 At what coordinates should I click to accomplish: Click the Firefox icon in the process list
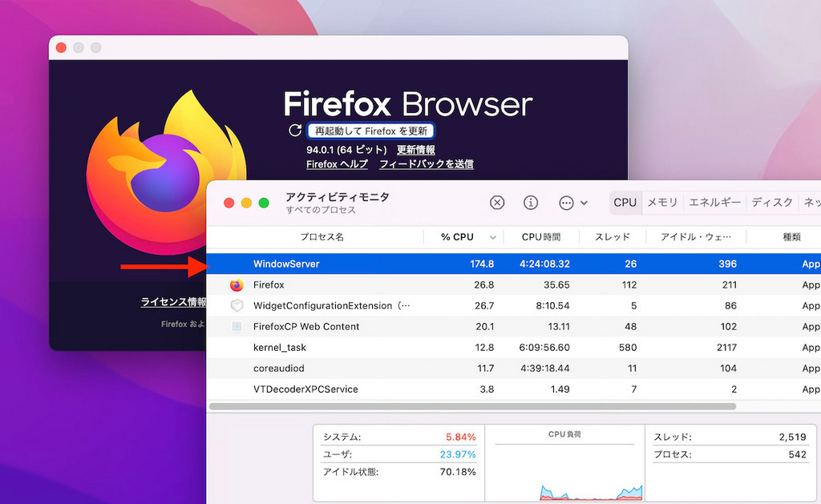pyautogui.click(x=237, y=284)
